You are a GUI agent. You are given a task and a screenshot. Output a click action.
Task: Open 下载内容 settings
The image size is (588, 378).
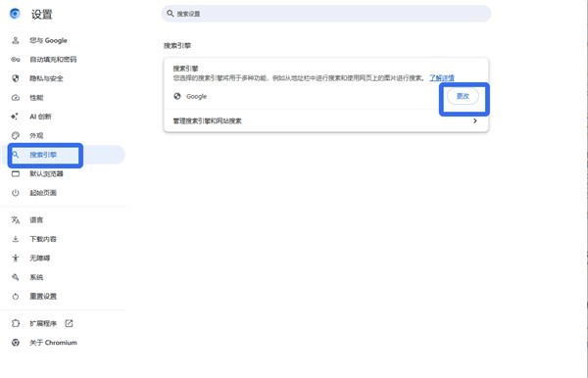pyautogui.click(x=43, y=239)
